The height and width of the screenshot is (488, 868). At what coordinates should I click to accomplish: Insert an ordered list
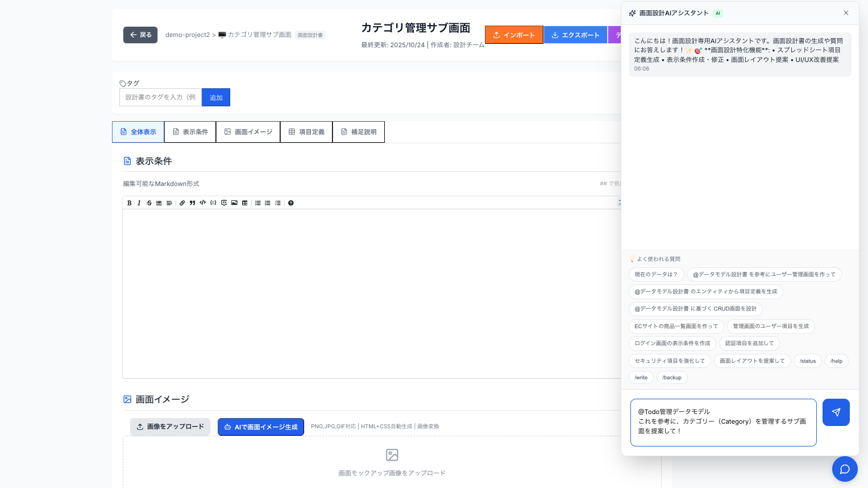[x=267, y=203]
